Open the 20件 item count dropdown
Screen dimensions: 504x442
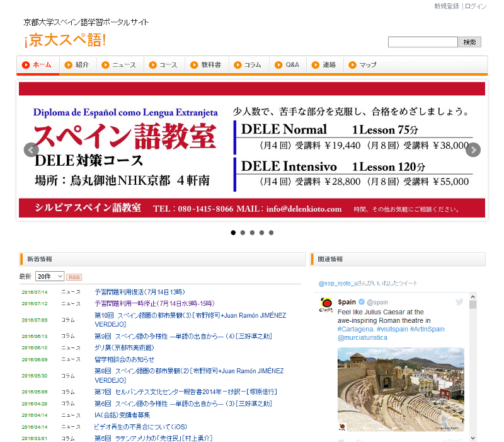(x=50, y=277)
